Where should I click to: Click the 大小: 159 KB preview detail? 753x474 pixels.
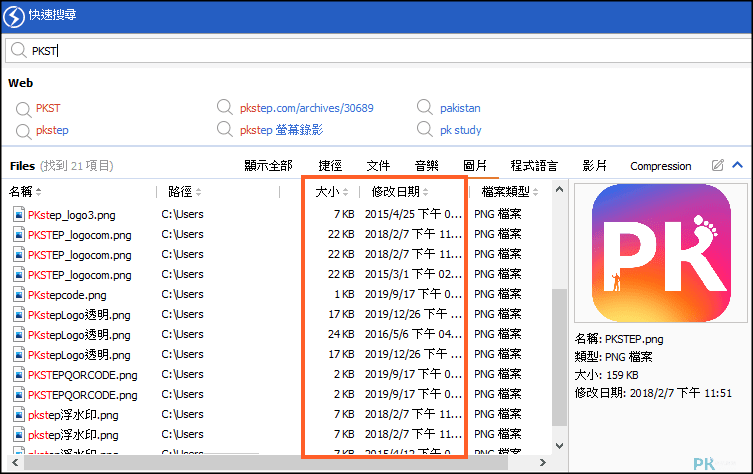(x=607, y=375)
